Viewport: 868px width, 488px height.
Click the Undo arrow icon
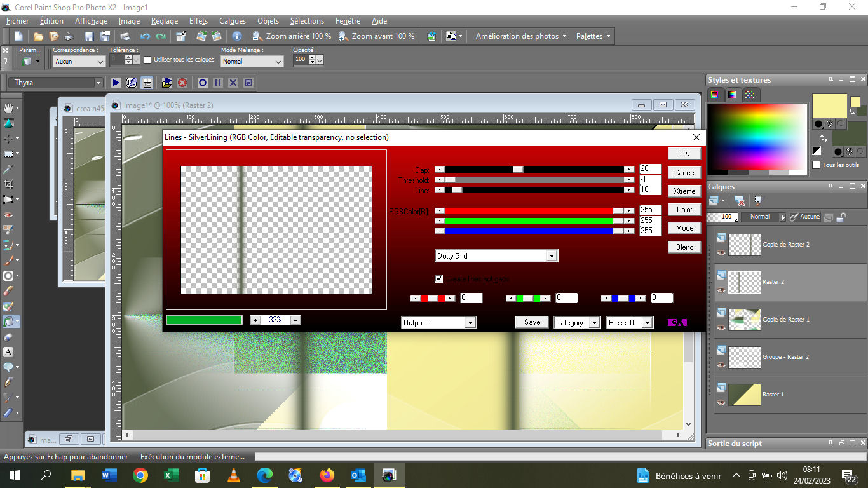click(x=145, y=36)
